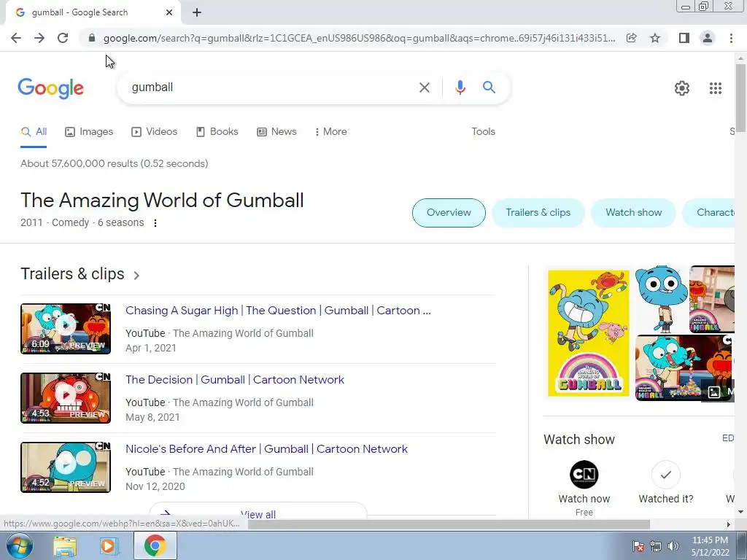Click View all trailers button

click(x=258, y=511)
